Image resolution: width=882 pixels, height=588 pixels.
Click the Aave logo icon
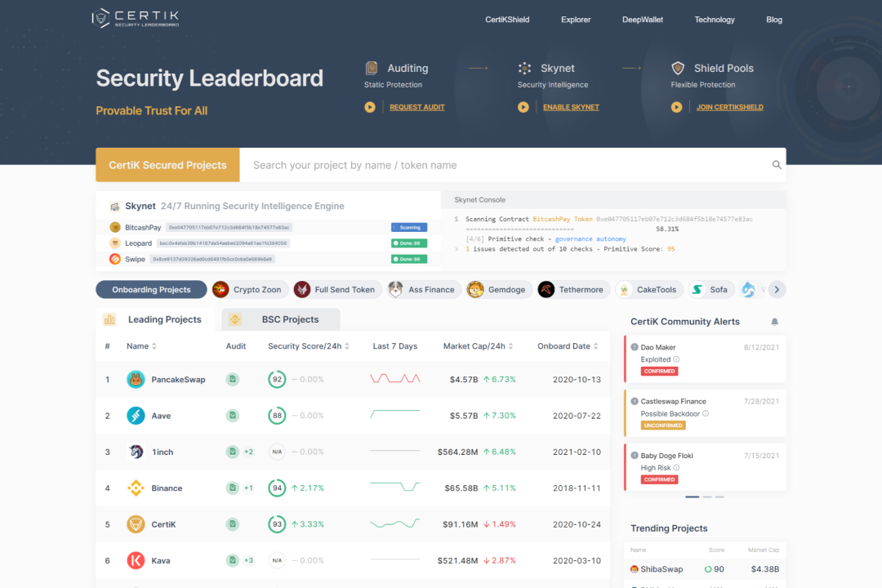pyautogui.click(x=136, y=416)
